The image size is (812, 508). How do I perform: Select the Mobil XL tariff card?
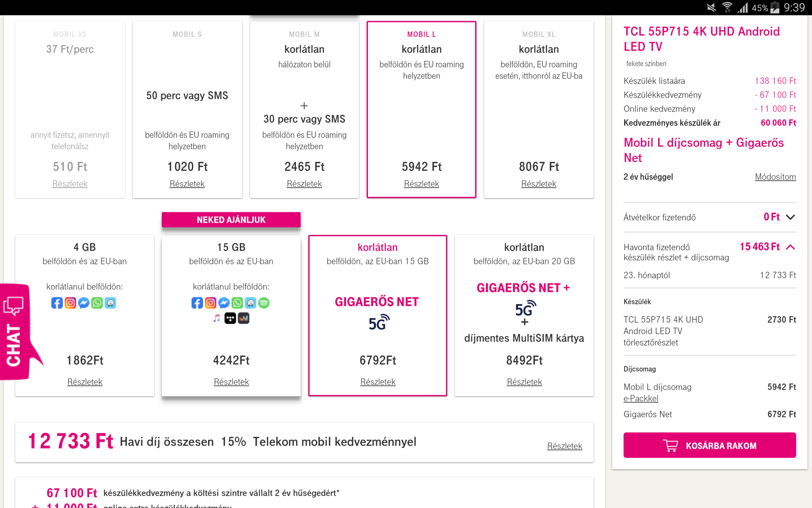539,110
